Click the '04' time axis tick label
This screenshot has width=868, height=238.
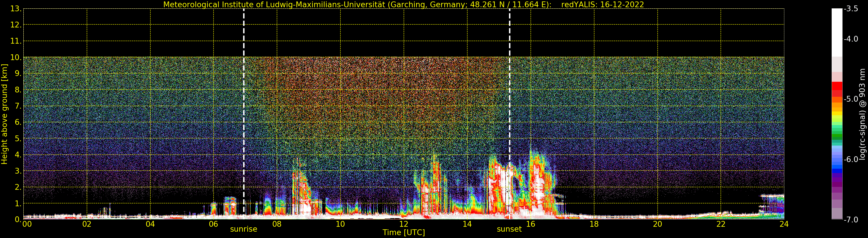pos(150,224)
